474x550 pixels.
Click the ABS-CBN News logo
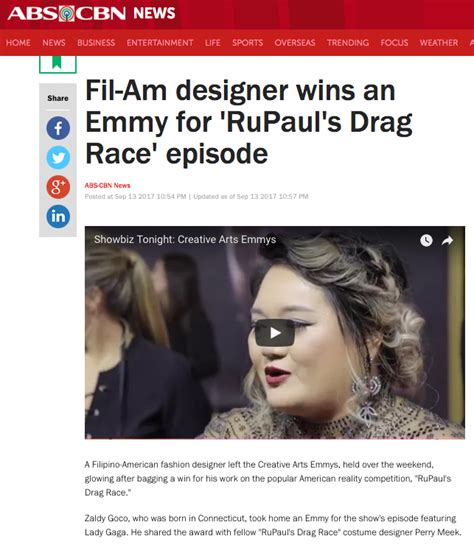coord(91,13)
